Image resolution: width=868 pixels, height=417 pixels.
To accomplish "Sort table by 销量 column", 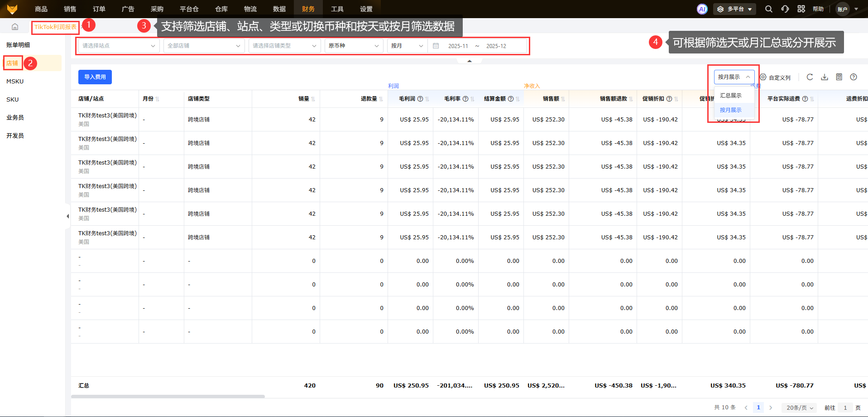I will click(x=313, y=99).
